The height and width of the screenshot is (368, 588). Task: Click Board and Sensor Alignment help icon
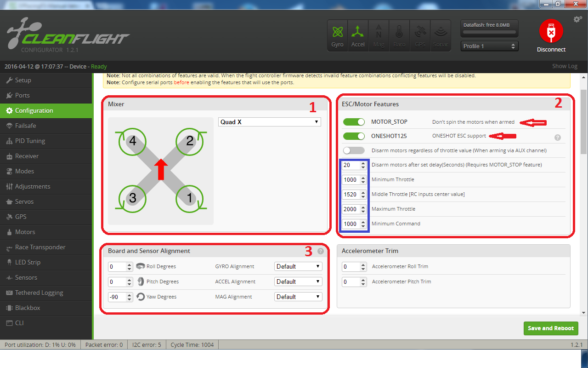(x=320, y=251)
